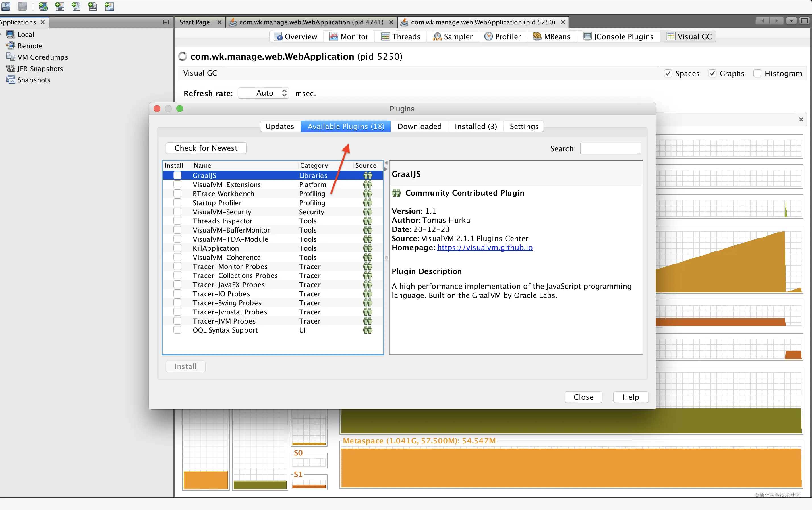812x510 pixels.
Task: Select the VisualVM-BufferMonitor plugin row
Action: [273, 230]
